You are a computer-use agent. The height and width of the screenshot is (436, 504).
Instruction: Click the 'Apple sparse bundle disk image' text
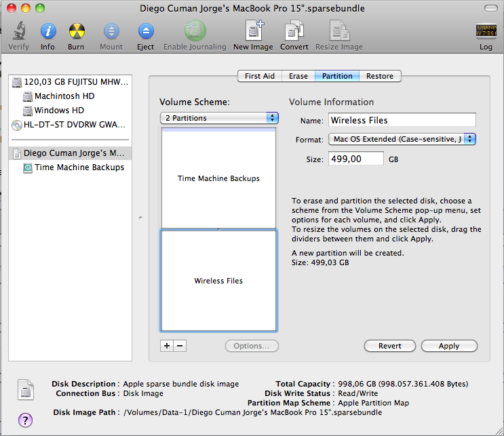(181, 384)
